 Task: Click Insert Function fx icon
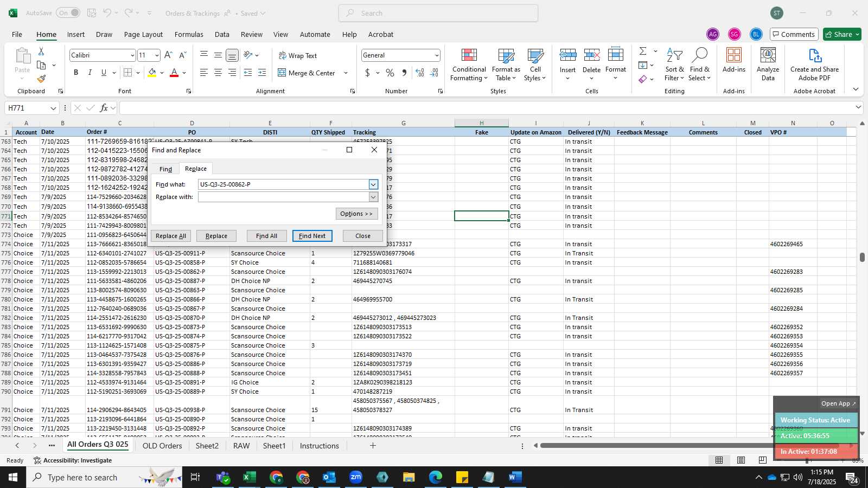point(104,108)
